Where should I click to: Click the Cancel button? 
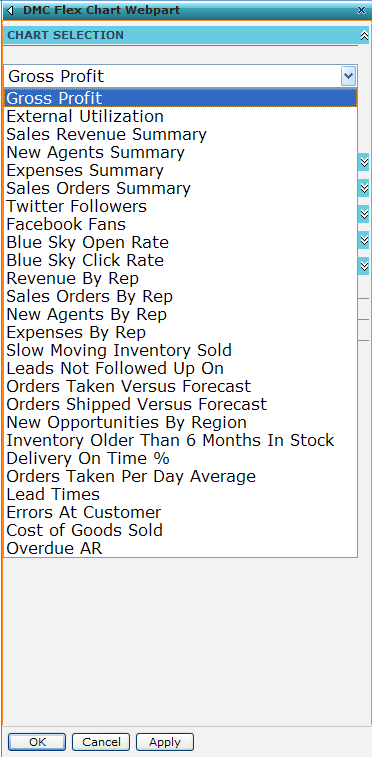click(101, 742)
